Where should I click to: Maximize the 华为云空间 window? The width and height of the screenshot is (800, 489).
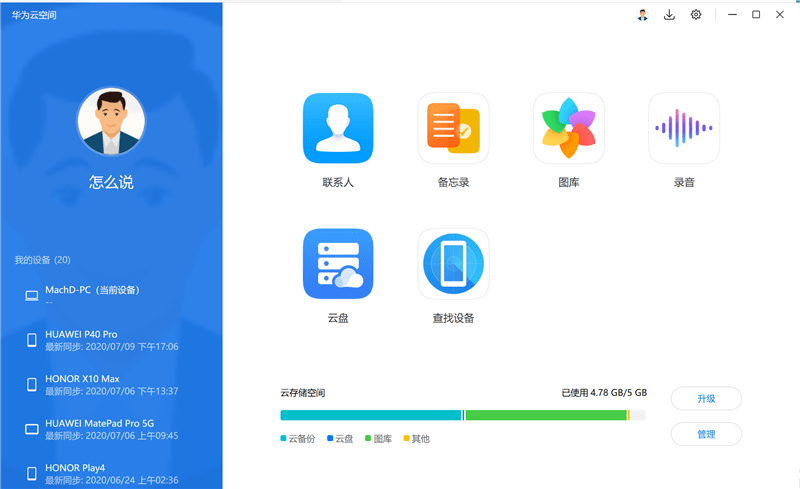point(756,15)
